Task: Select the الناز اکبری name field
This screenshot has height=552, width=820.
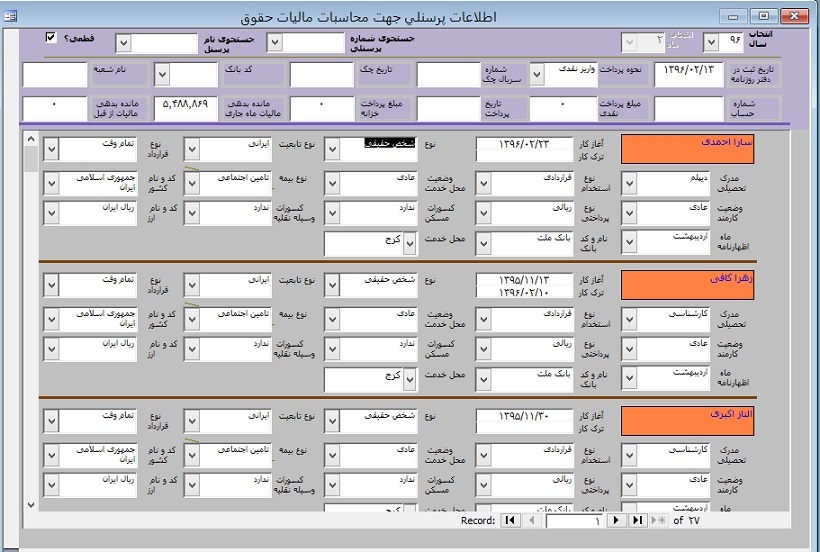Action: point(687,421)
